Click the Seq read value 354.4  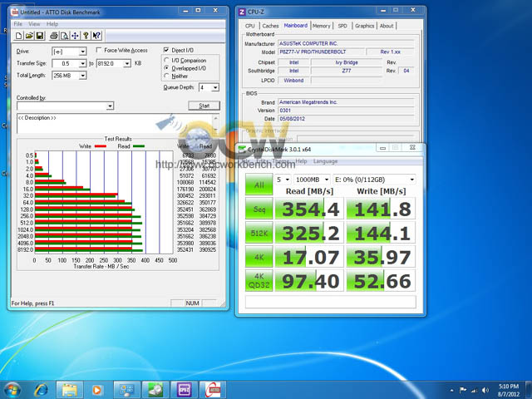[x=310, y=209]
